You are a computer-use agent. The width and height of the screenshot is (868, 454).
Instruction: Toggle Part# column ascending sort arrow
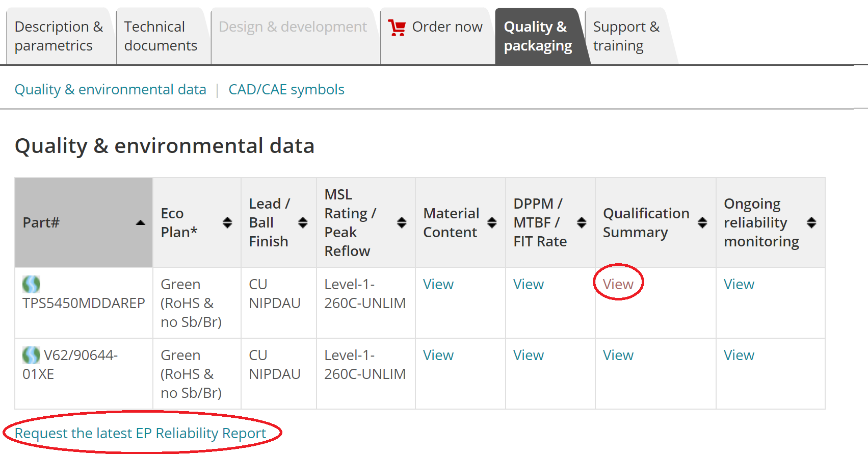pos(141,222)
